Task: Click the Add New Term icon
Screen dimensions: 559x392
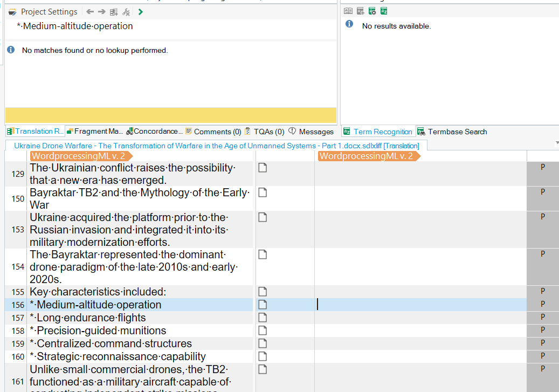Action: [361, 11]
